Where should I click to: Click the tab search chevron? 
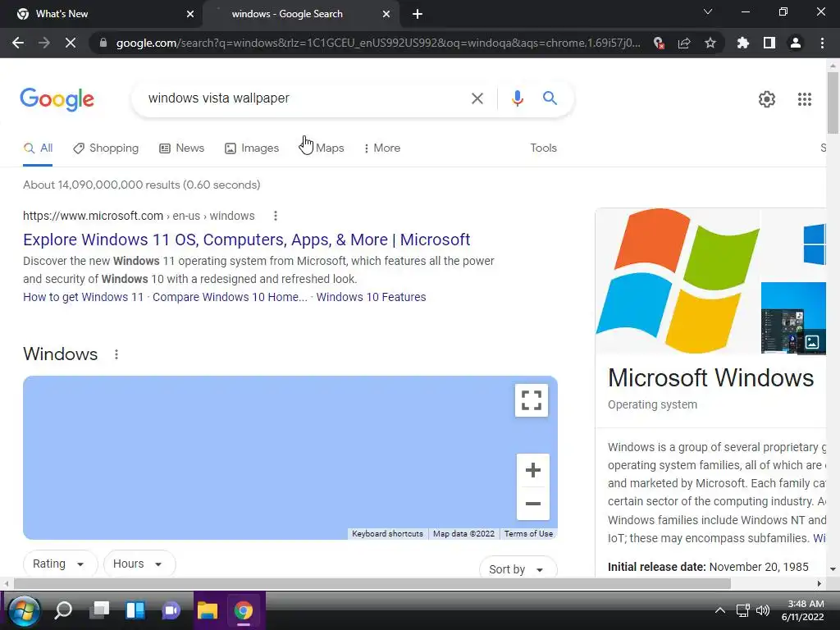coord(708,11)
